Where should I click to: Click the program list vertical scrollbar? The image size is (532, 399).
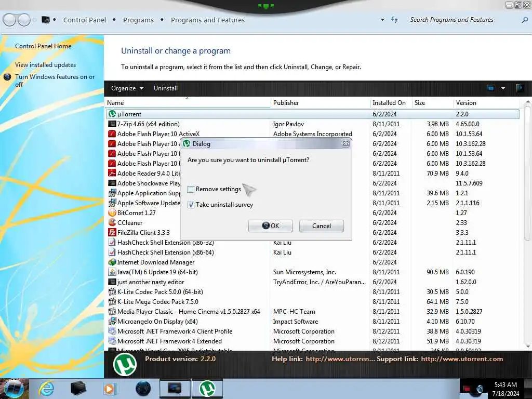pos(527,173)
